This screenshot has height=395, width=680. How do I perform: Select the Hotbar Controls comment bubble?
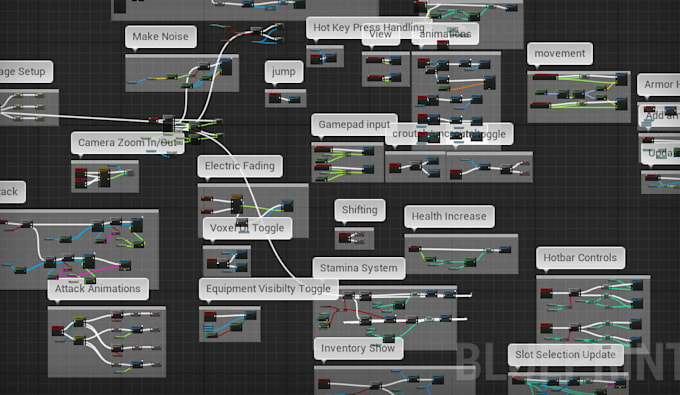[580, 258]
